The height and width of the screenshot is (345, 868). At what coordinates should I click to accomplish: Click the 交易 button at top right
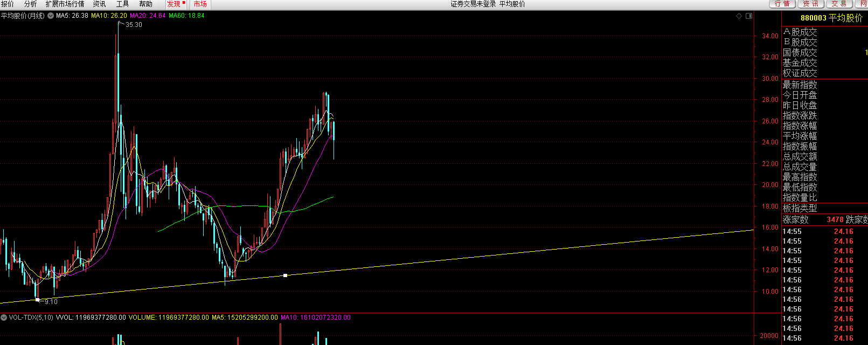(x=839, y=4)
